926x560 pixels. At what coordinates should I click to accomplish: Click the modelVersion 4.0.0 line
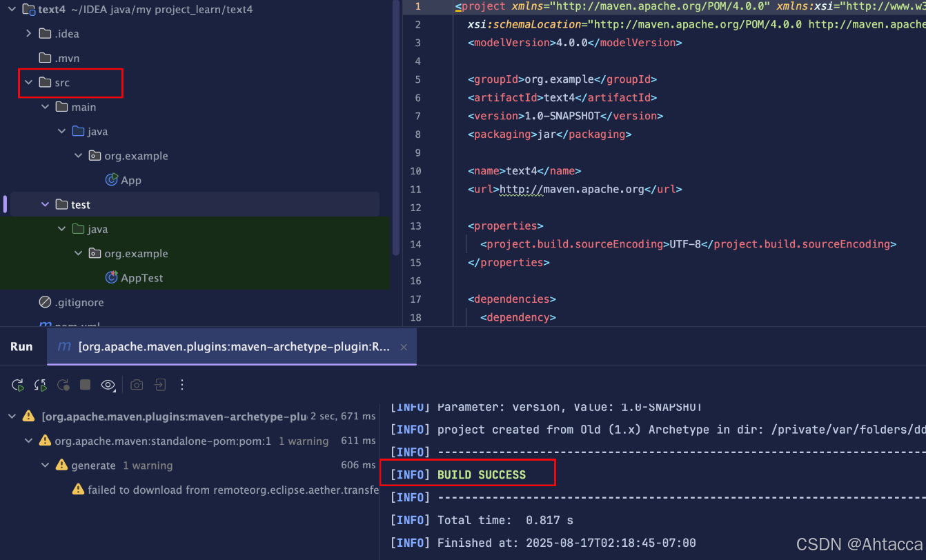pos(575,43)
